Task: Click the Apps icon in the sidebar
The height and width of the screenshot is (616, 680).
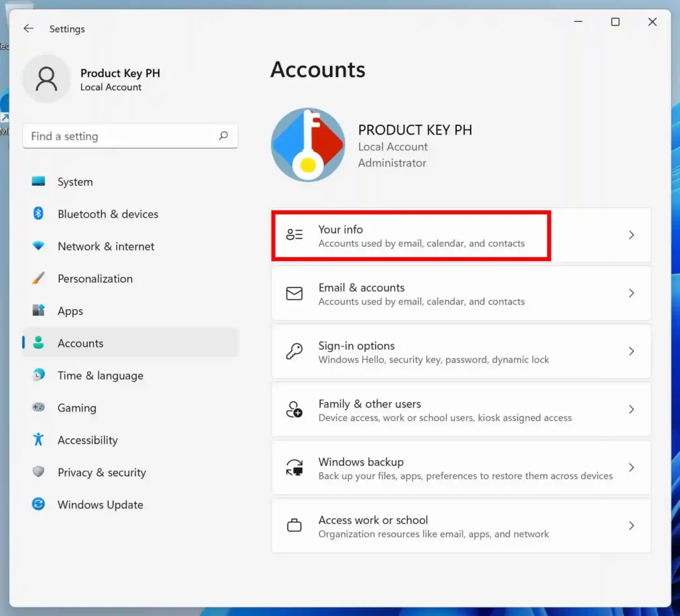Action: coord(38,311)
